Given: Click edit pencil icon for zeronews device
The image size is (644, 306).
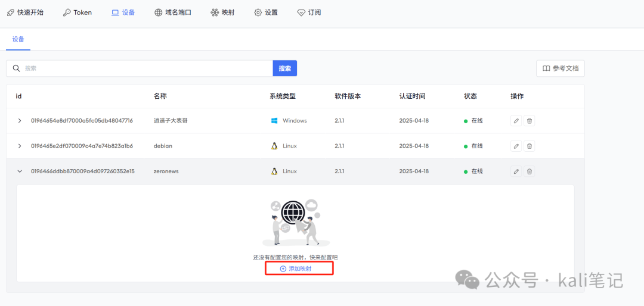Looking at the screenshot, I should click(x=516, y=171).
